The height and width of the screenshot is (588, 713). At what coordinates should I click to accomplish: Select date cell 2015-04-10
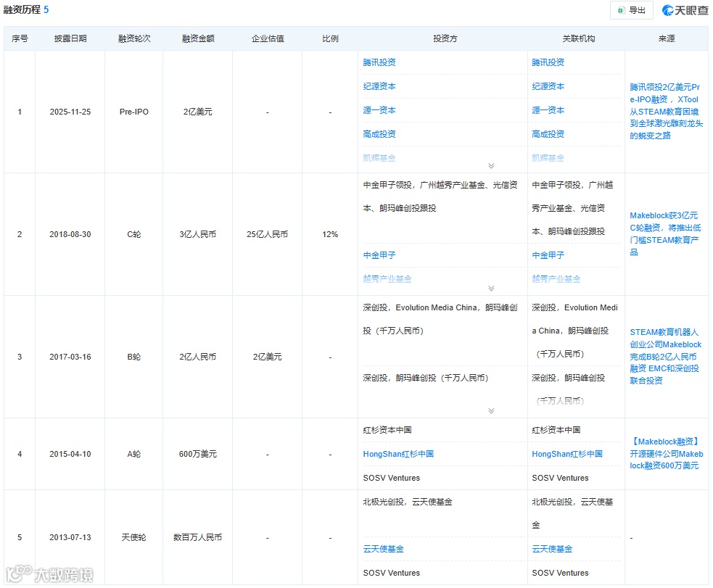(70, 454)
